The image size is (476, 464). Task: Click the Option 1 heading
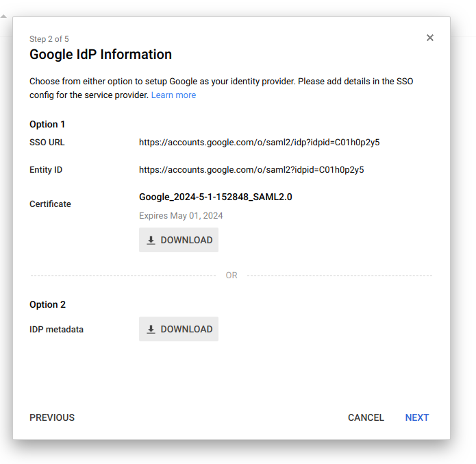(47, 124)
